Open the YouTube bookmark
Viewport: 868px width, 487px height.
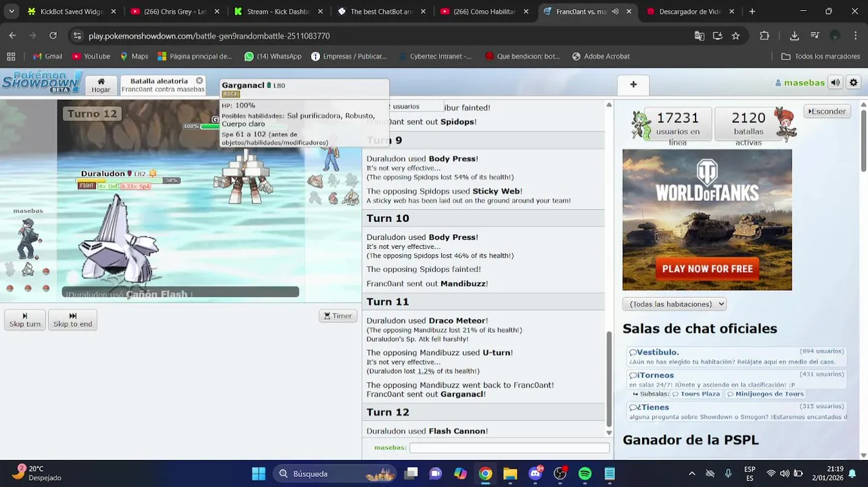[x=91, y=56]
